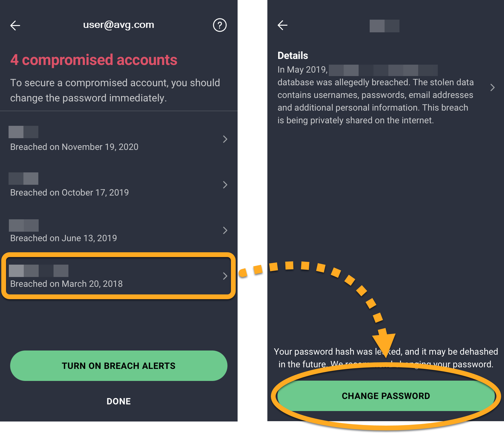Click the blurred logo above the November 19, 2020 breach
504x444 pixels.
click(x=23, y=132)
